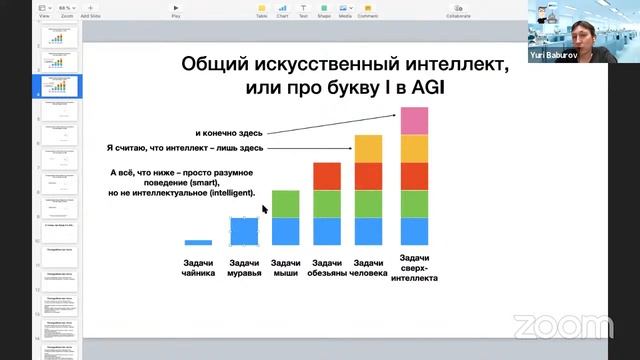Select blue segment of 'Задачи человека' bar
This screenshot has width=640, height=360.
click(369, 231)
